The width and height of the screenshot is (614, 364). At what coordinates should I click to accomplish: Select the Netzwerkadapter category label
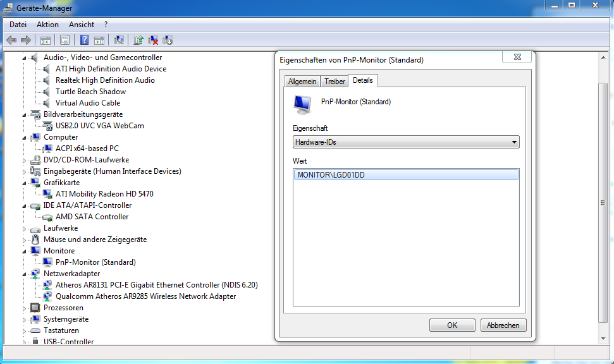(x=71, y=274)
